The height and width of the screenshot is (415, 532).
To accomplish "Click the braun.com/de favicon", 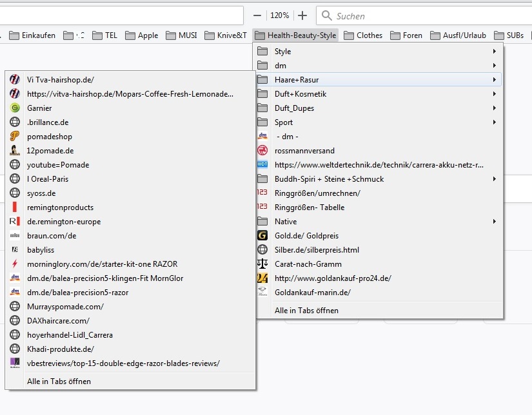I will tap(15, 236).
